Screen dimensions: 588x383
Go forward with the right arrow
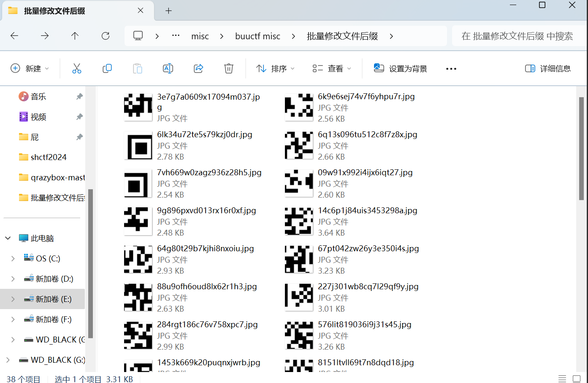click(45, 36)
